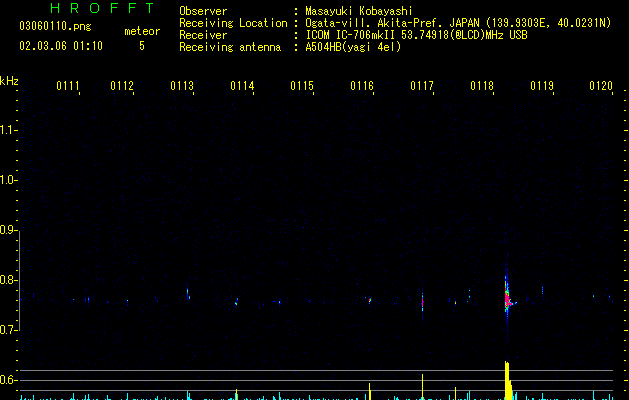
Task: Click the 0.7 kHz axis label
Action: click(x=8, y=330)
